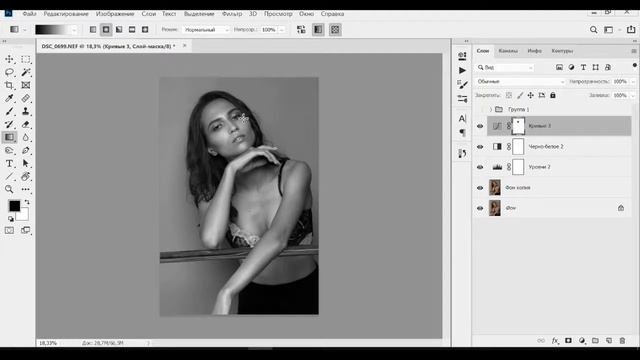Open the Layers panel menu
640x360 pixels.
[633, 51]
